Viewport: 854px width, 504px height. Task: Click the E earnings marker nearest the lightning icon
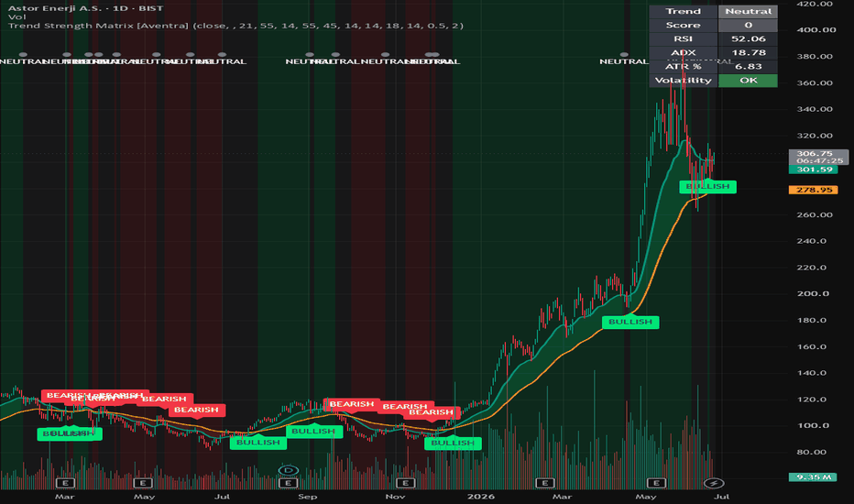[x=656, y=483]
